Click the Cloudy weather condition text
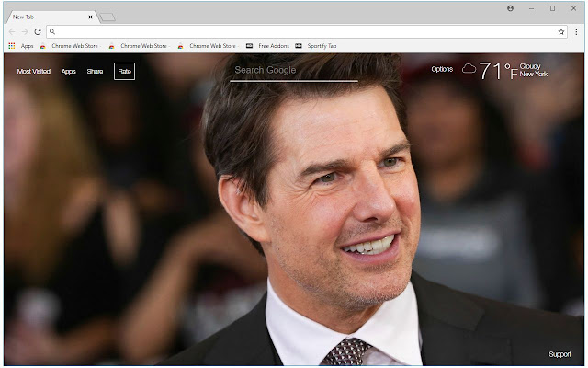588x368 pixels. [530, 66]
